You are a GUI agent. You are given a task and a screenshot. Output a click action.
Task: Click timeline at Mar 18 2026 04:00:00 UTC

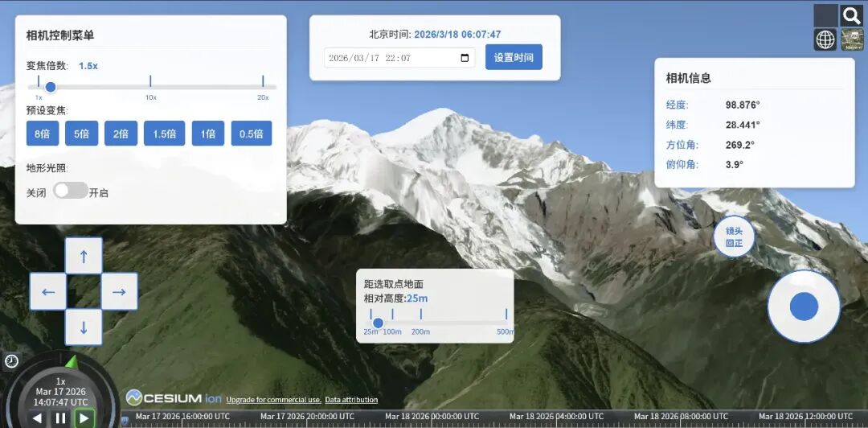556,417
